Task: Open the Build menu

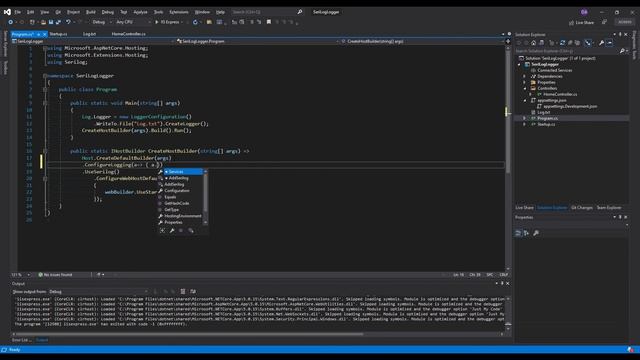Action: click(91, 12)
